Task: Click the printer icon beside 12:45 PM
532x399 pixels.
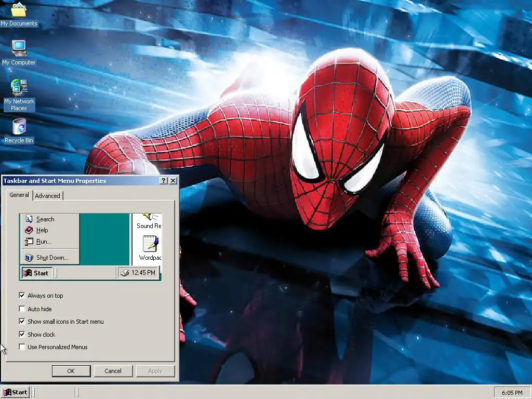Action: pyautogui.click(x=125, y=273)
